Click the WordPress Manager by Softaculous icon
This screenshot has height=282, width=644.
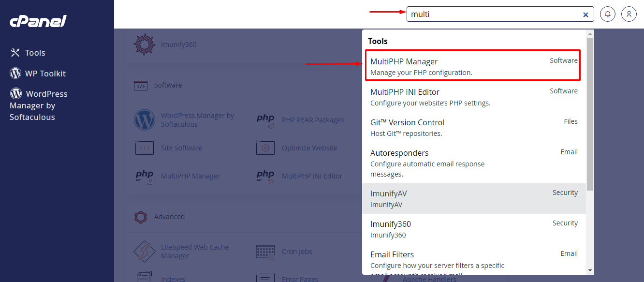[x=144, y=120]
